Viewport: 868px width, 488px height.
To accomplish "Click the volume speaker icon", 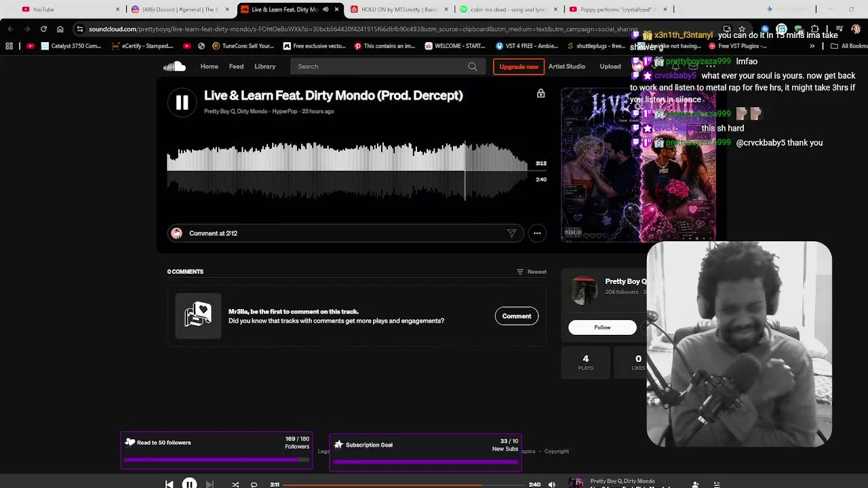I will point(552,485).
